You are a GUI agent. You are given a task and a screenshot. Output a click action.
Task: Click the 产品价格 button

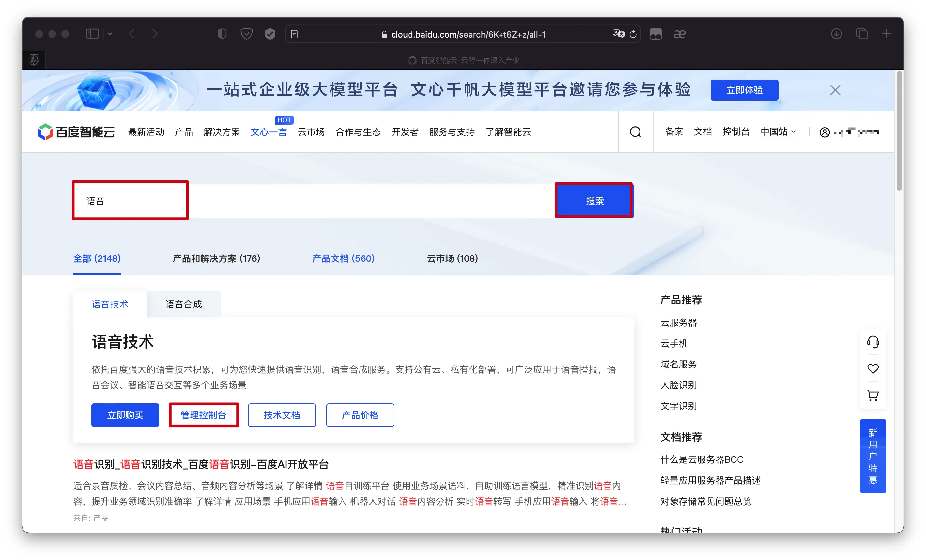pyautogui.click(x=360, y=415)
